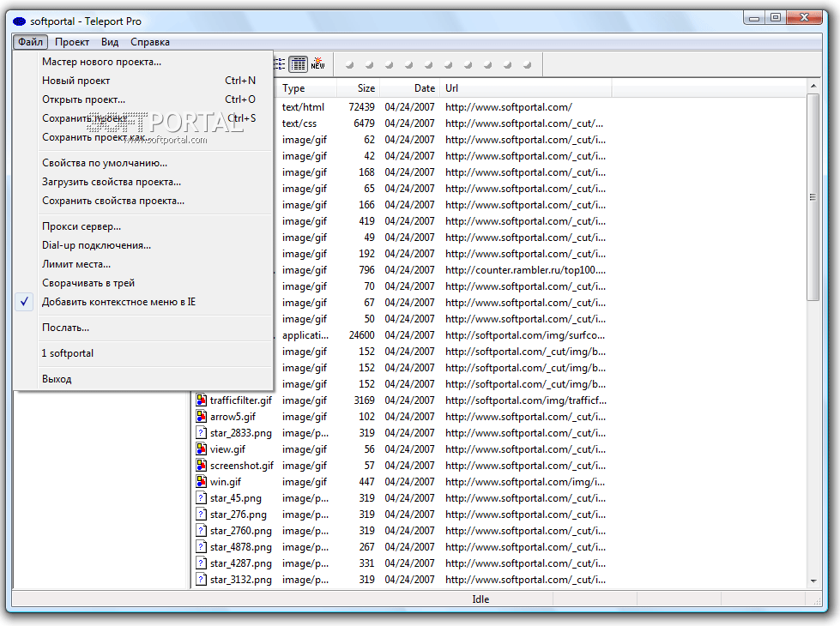Viewport: 840px width, 626px height.
Task: Open the Вид menu
Action: pos(110,42)
